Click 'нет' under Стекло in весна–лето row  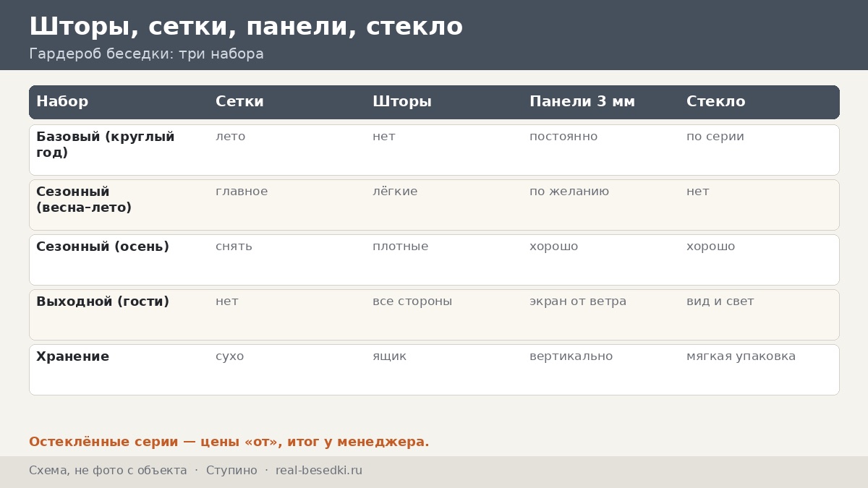[x=698, y=192]
